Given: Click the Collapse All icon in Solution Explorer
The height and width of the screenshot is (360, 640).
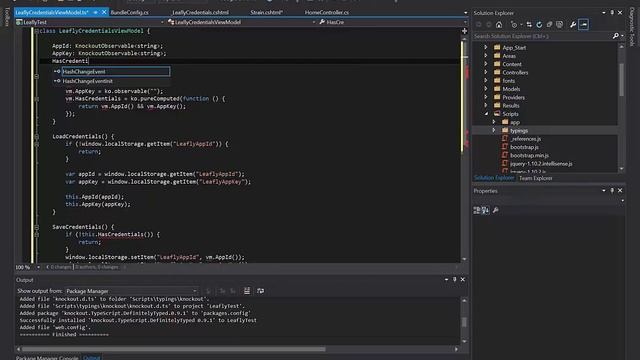Looking at the screenshot, I should (x=549, y=25).
